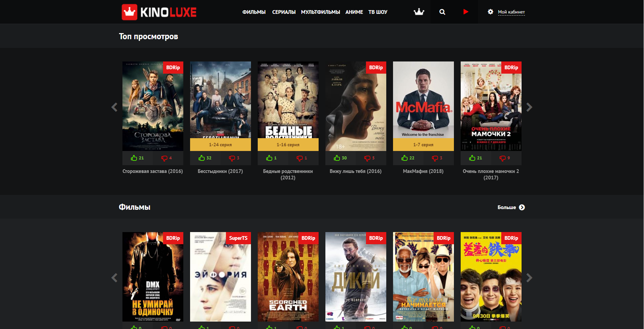This screenshot has height=329, width=644.
Task: Click the 1-16 серия label
Action: (288, 145)
